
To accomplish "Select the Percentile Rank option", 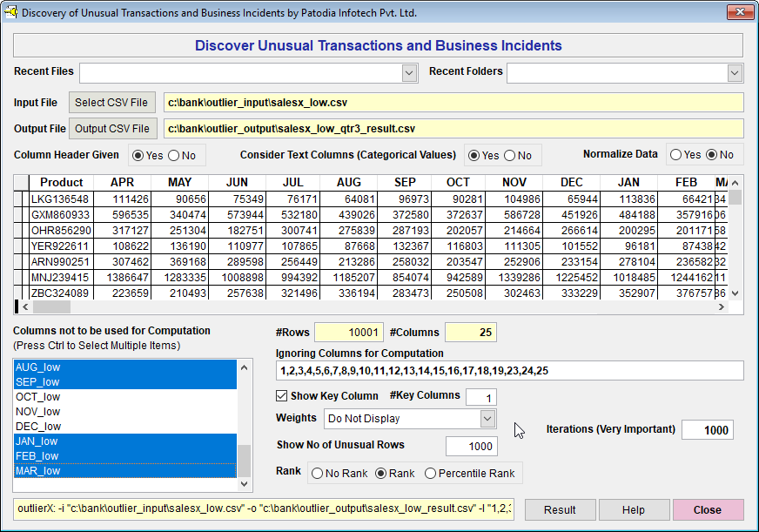I will 431,474.
